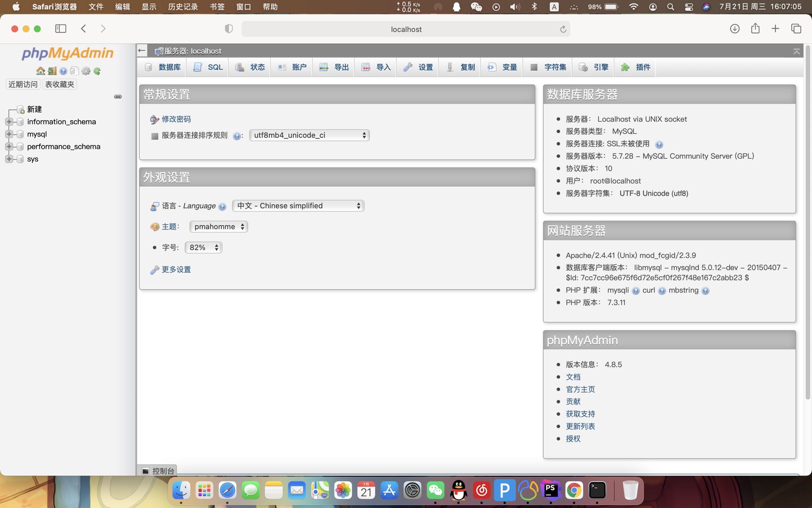Image resolution: width=812 pixels, height=508 pixels.
Task: Open the 控制台 console bar
Action: [157, 470]
